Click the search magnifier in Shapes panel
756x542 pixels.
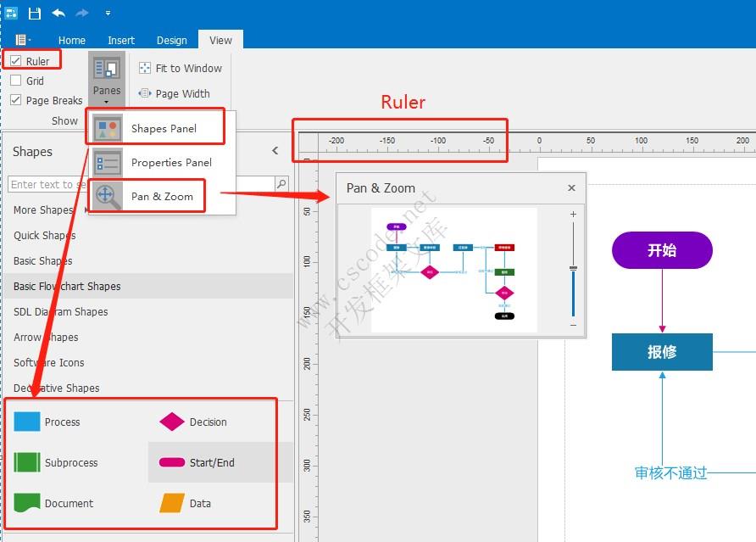pos(282,184)
